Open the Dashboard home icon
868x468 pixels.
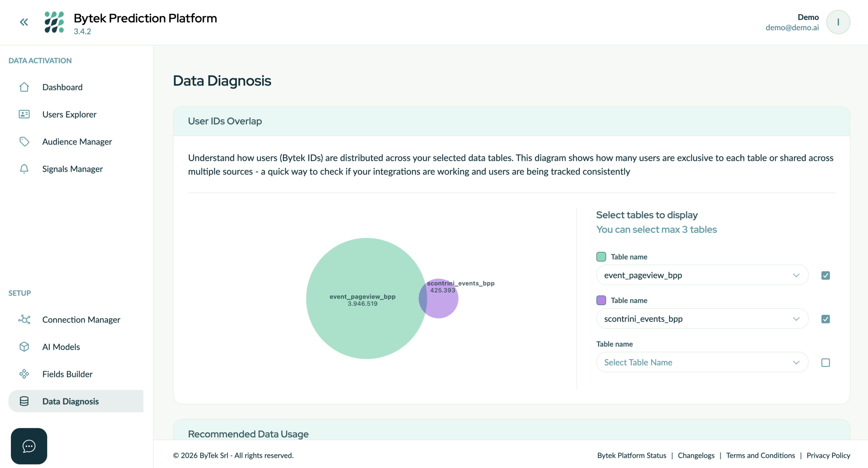point(24,87)
